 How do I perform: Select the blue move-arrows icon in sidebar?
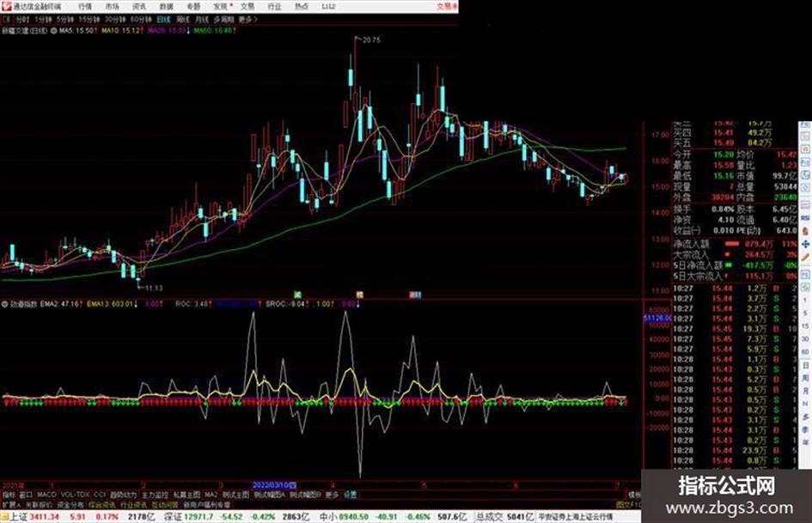(x=805, y=244)
